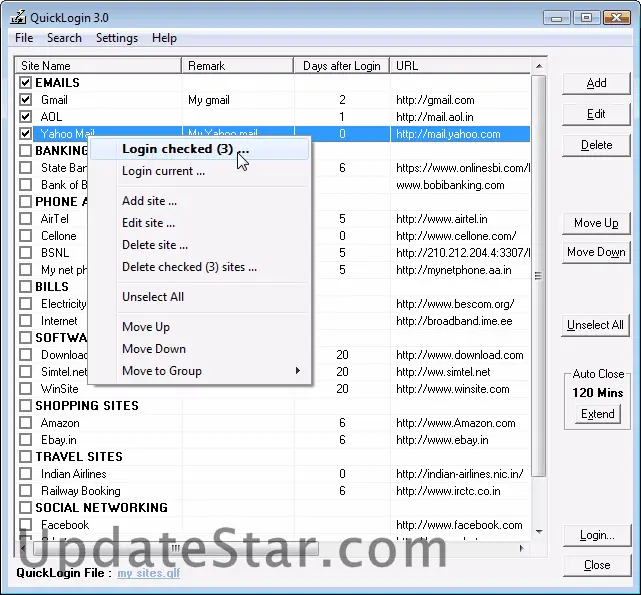Image resolution: width=641 pixels, height=595 pixels.
Task: Click the Delete button
Action: (x=596, y=145)
